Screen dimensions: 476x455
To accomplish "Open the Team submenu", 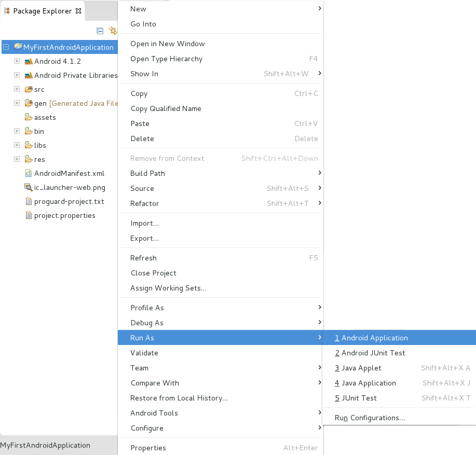I will (x=221, y=368).
